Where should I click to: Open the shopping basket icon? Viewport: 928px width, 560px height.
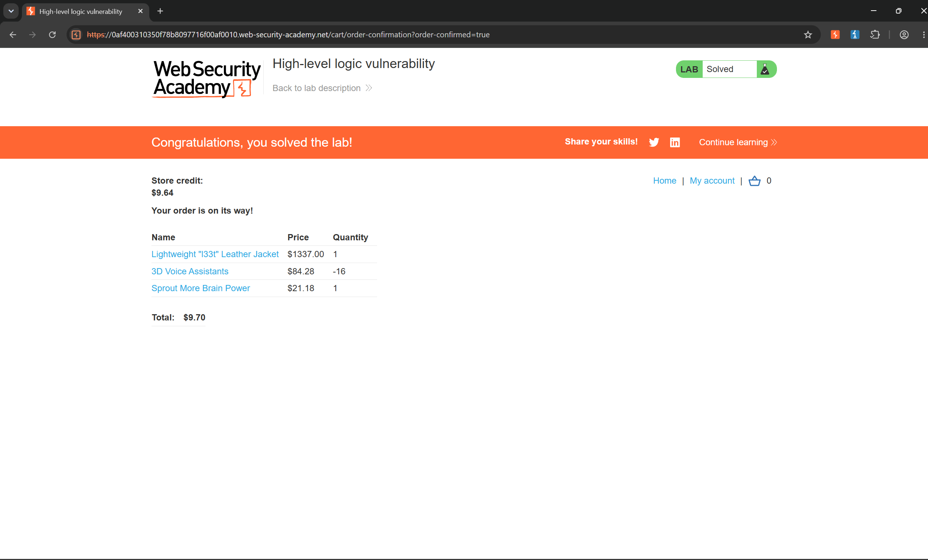pos(754,181)
